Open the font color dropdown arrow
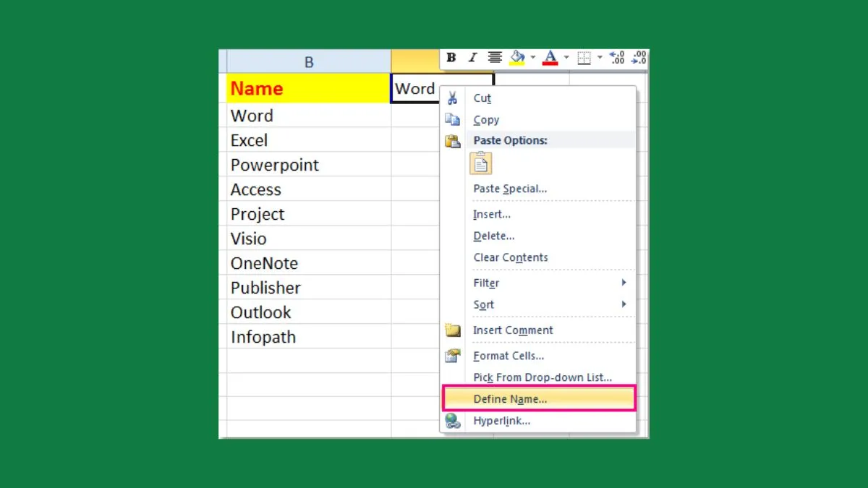Viewport: 868px width, 488px height. point(566,58)
